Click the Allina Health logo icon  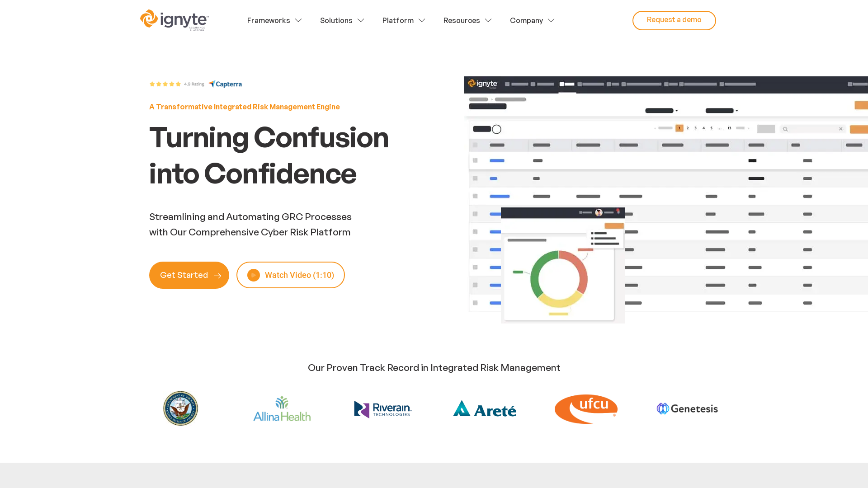click(281, 408)
